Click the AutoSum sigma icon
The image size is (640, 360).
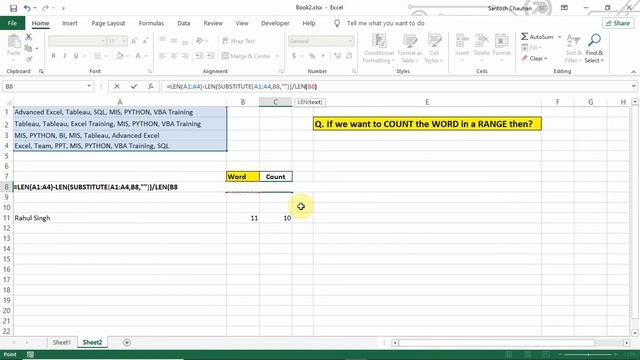(524, 37)
